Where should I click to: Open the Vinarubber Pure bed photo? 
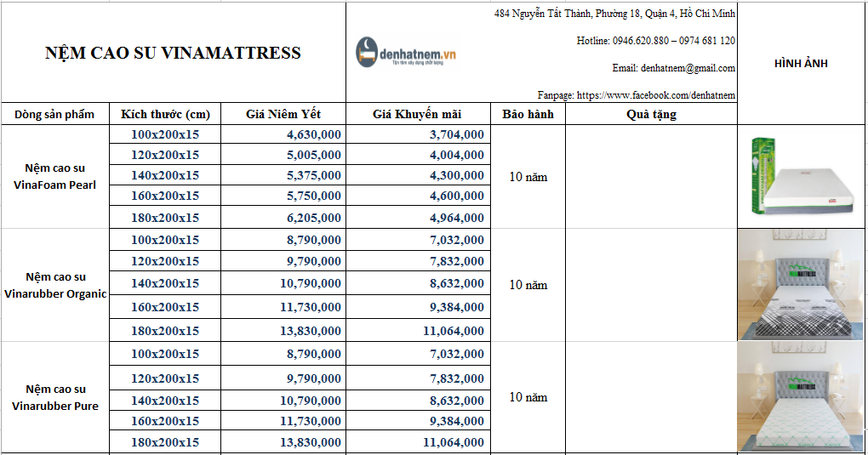[x=801, y=396]
